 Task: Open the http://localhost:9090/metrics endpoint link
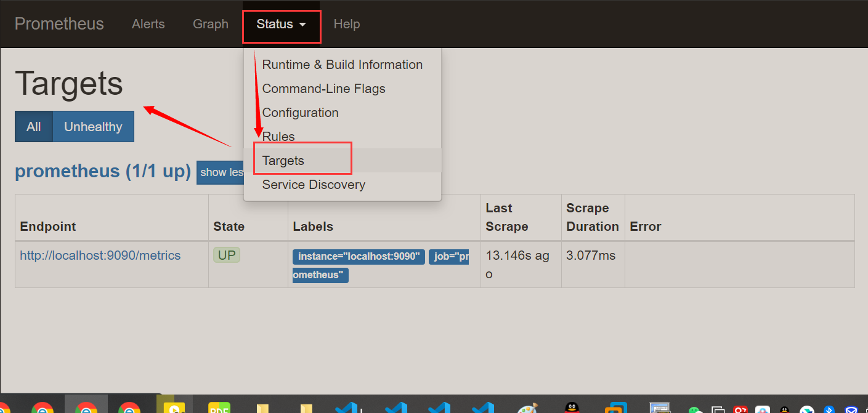[100, 255]
